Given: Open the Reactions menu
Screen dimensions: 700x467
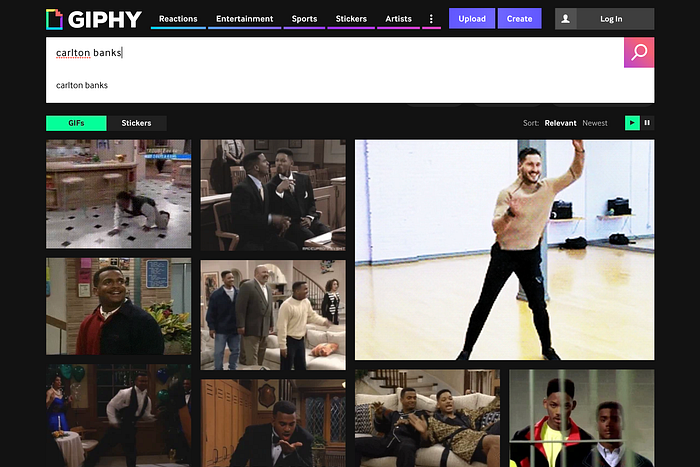Looking at the screenshot, I should pos(178,19).
